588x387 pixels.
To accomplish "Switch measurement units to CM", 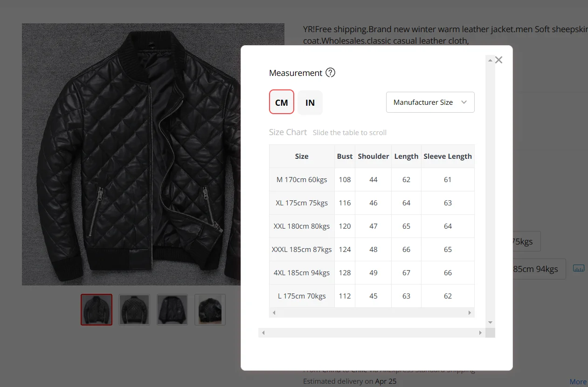I will [282, 102].
